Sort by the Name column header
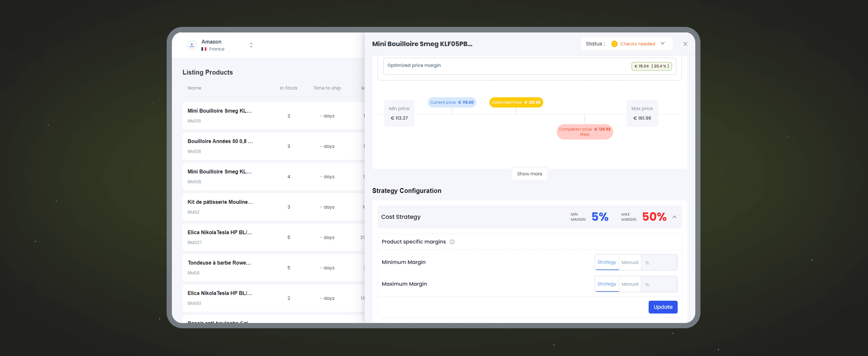868x356 pixels. (x=194, y=88)
